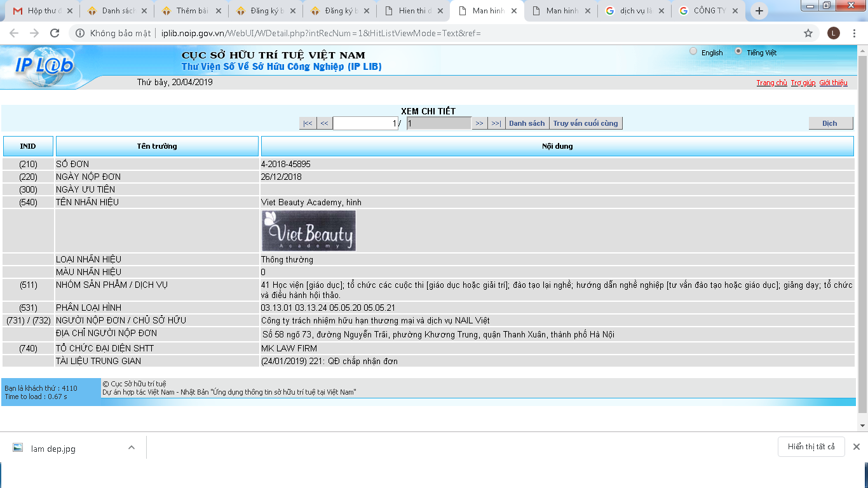
Task: Click the IP Lib logo
Action: point(44,65)
